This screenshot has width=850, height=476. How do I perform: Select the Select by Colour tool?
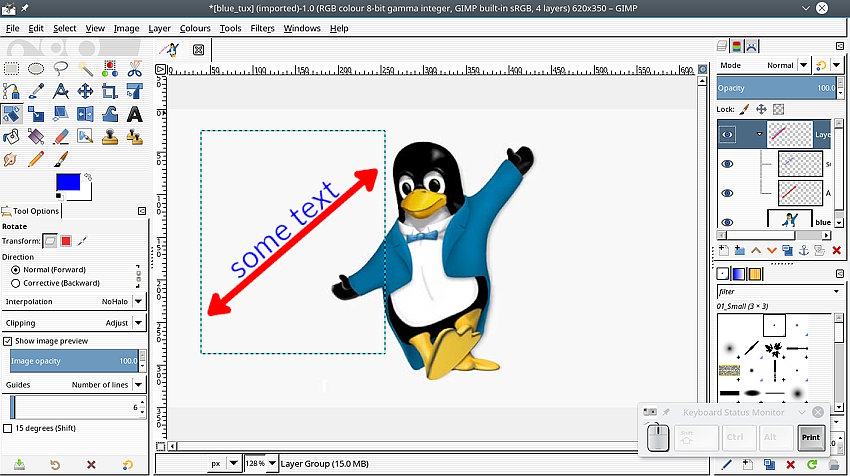pos(110,69)
